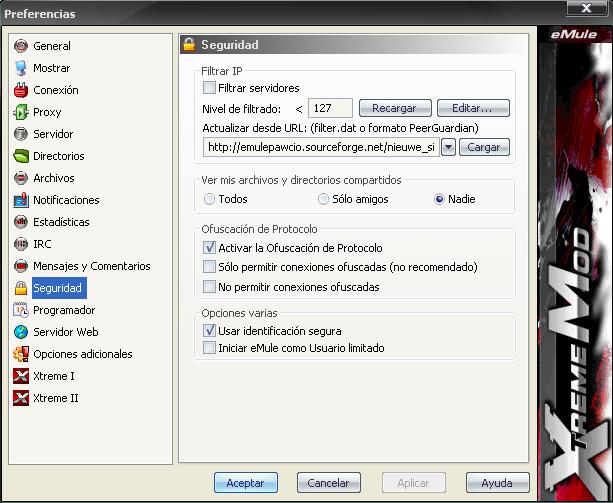Select the Sólo amigos radio button
Viewport: 613px width, 503px height.
click(323, 199)
